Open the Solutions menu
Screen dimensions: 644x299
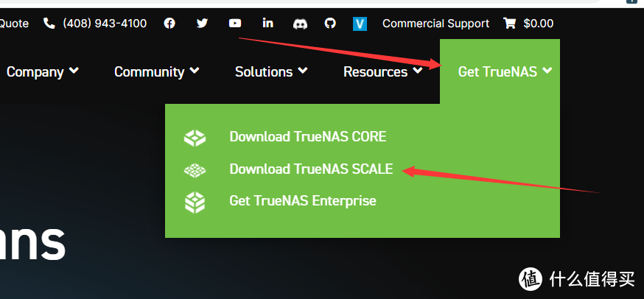tap(264, 72)
